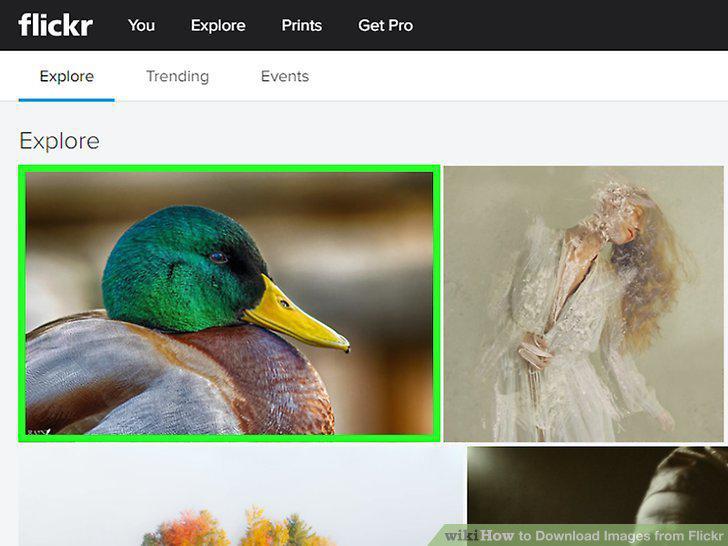Select the Get Pro link
The height and width of the screenshot is (546, 728).
click(x=385, y=25)
